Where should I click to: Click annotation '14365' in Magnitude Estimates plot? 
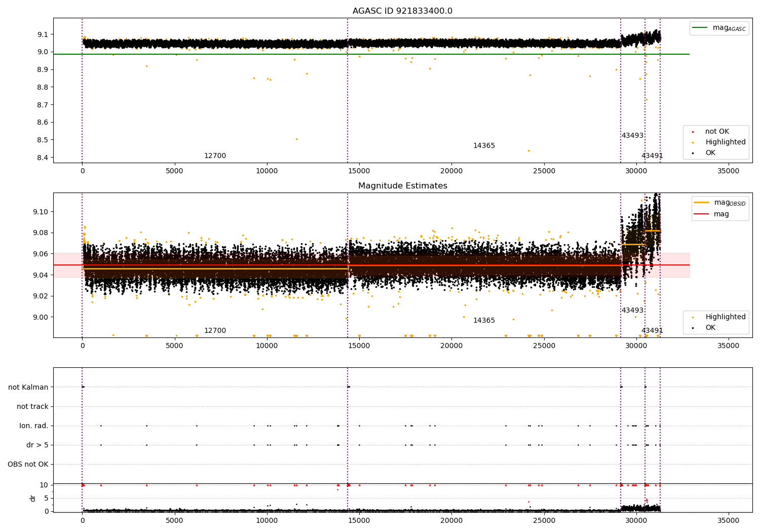coord(484,321)
